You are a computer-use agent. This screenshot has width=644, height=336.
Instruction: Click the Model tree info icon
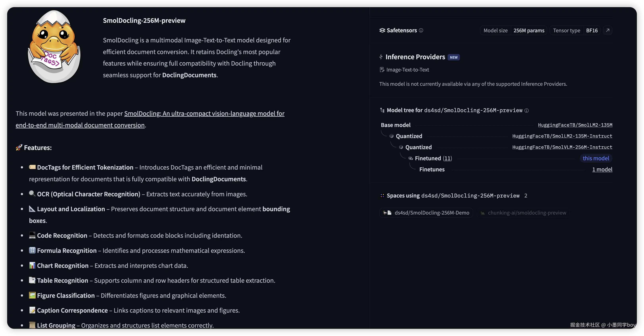click(527, 110)
